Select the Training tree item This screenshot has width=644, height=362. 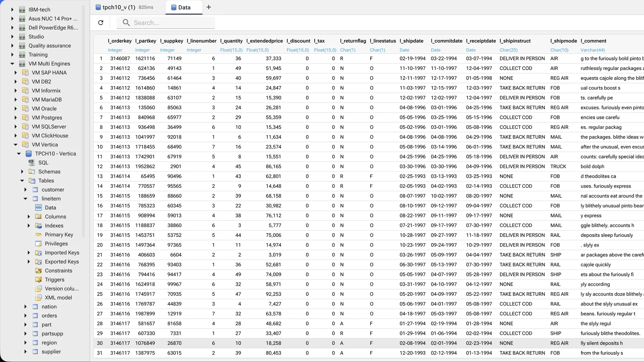(38, 55)
